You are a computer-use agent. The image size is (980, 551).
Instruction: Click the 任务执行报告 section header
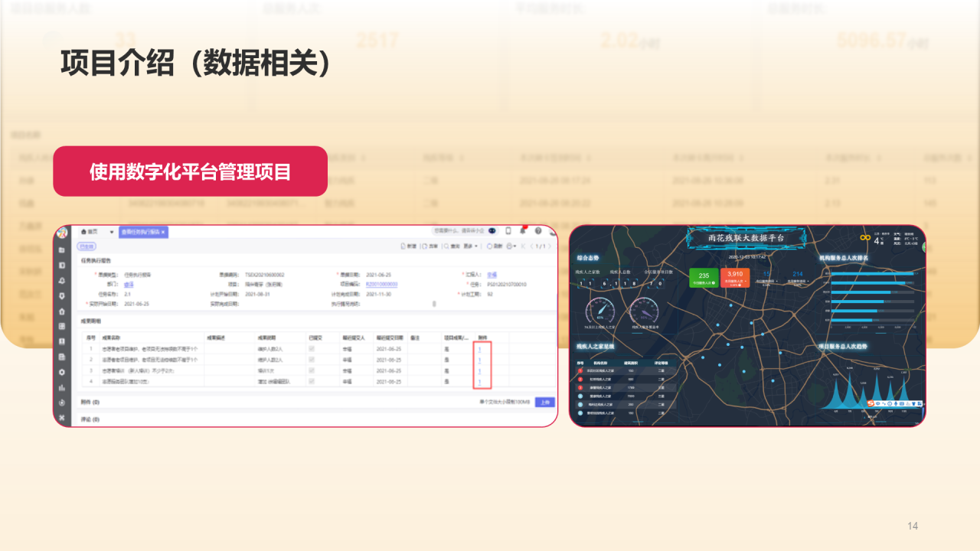pos(96,261)
